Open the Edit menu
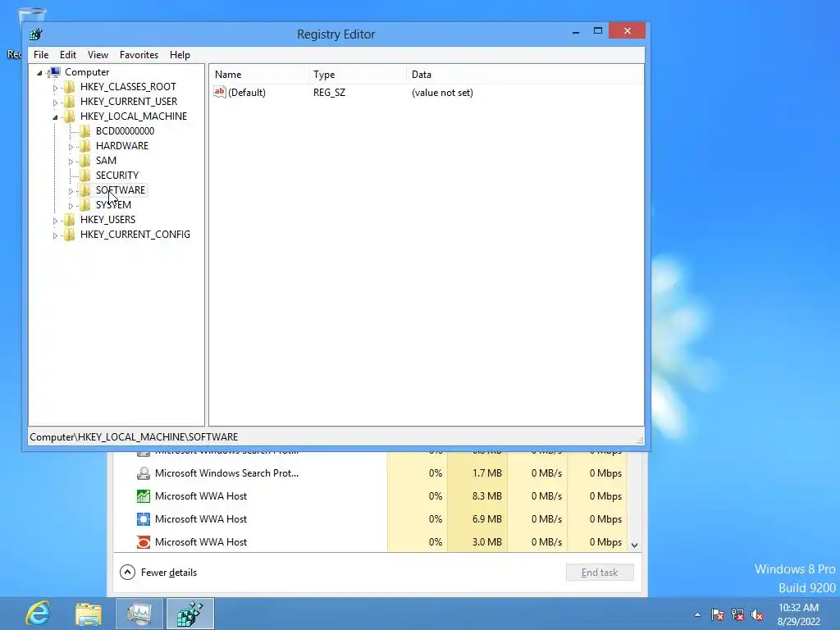The width and height of the screenshot is (840, 630). (67, 55)
